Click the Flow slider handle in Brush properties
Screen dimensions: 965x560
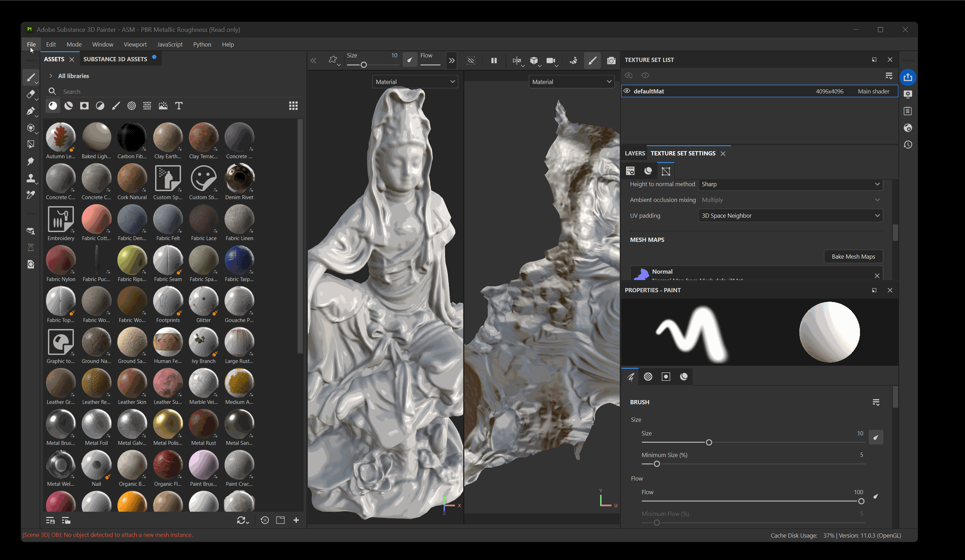861,502
